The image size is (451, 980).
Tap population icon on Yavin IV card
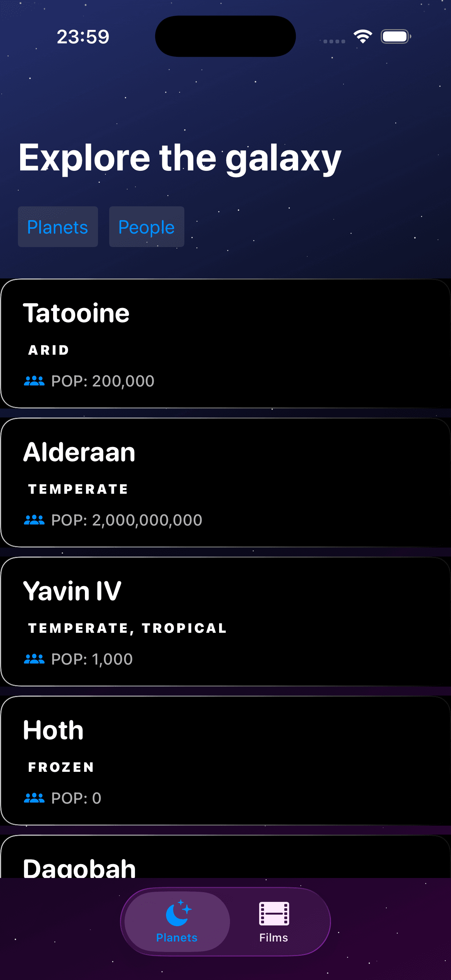[34, 659]
